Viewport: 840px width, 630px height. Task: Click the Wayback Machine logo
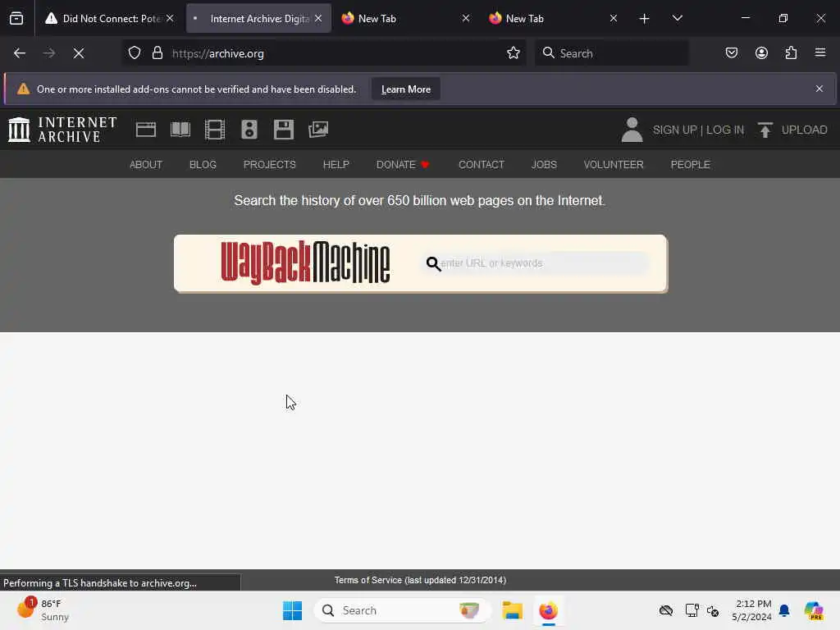(x=305, y=262)
